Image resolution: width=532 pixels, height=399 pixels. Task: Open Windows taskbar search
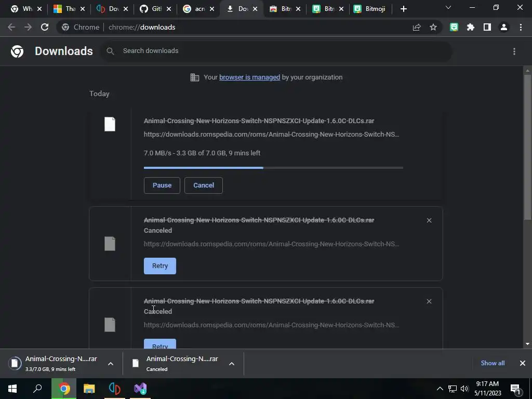[37, 389]
